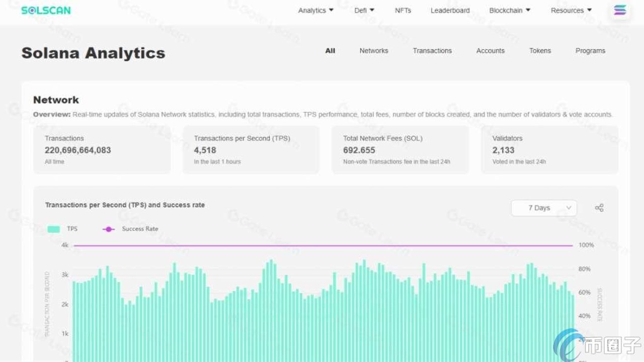Click the "Total Network Fees (SOL)" card label
Viewport: 644px width, 362px height.
click(x=383, y=138)
